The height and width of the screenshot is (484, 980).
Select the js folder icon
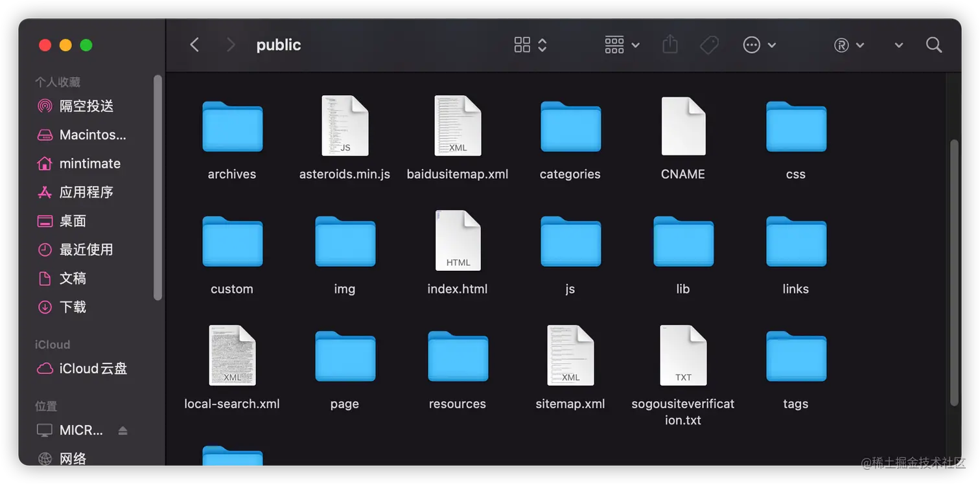tap(570, 241)
